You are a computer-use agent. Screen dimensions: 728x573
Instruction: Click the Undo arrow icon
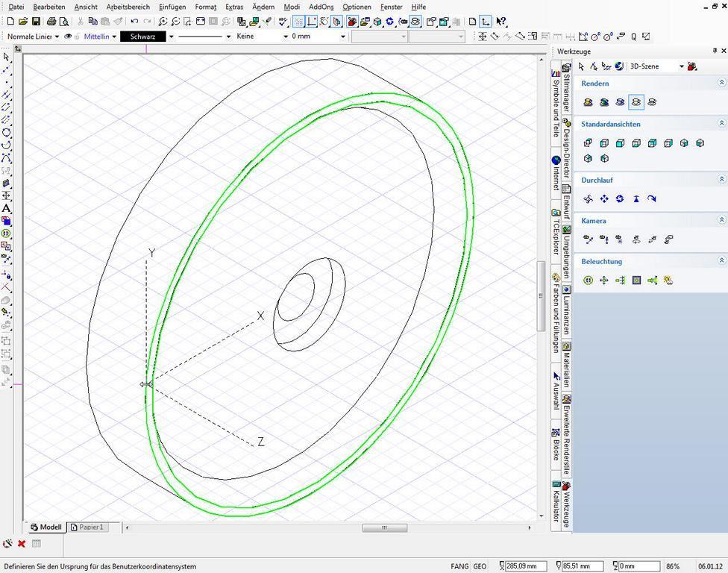point(134,22)
